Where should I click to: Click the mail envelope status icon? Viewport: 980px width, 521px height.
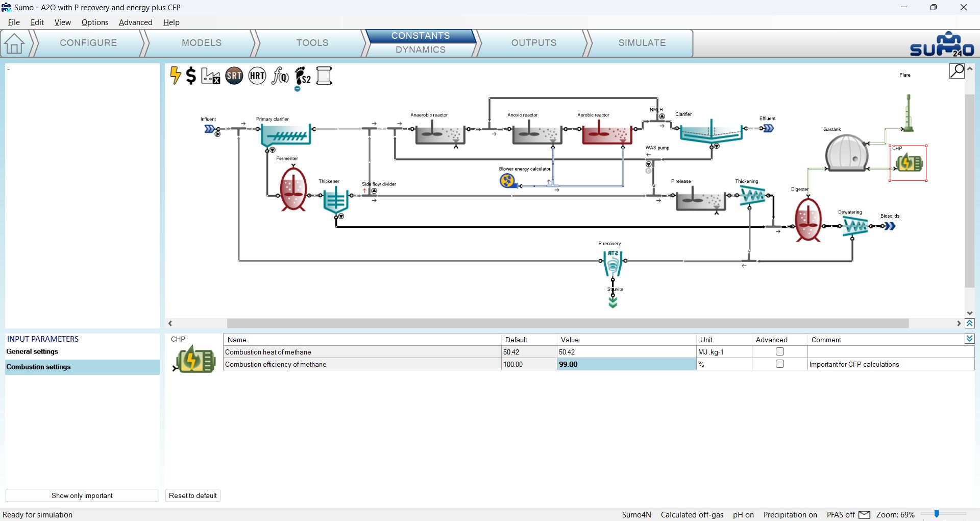point(865,514)
